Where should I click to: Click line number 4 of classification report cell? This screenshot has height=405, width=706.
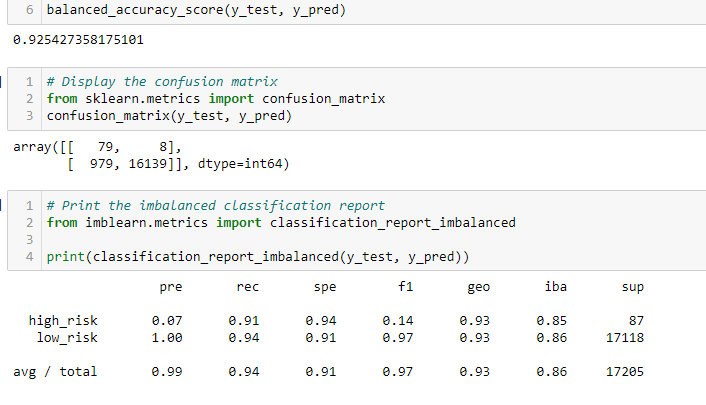(x=30, y=257)
